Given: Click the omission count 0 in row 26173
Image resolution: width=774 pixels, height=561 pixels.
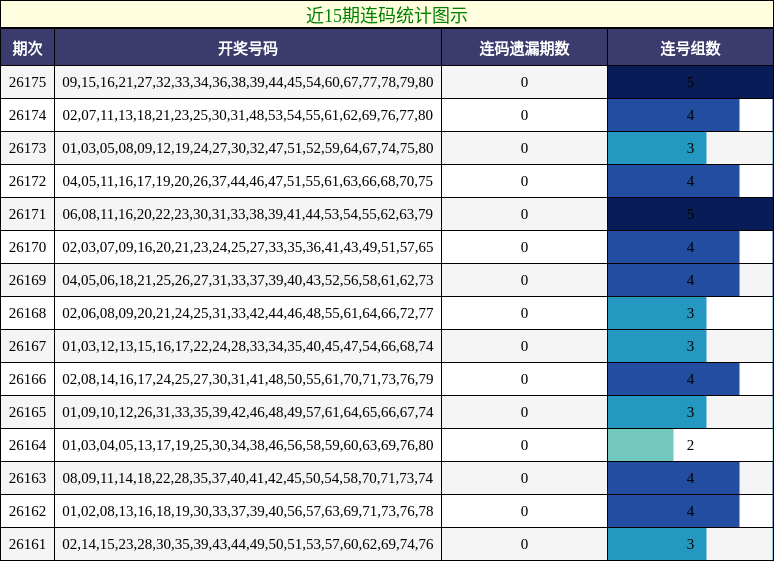Looking at the screenshot, I should click(x=524, y=148).
